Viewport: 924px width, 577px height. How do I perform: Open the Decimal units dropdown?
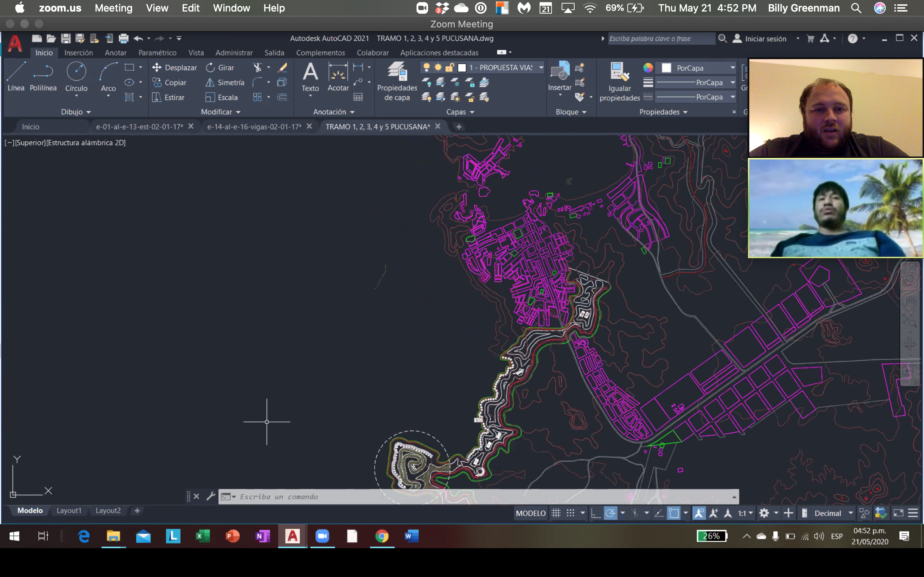pos(850,513)
